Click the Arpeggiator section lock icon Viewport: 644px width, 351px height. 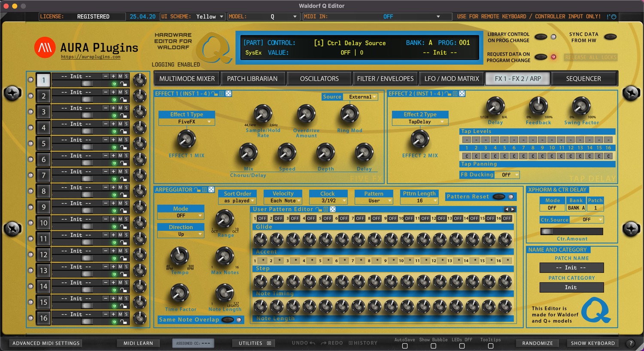(x=197, y=190)
